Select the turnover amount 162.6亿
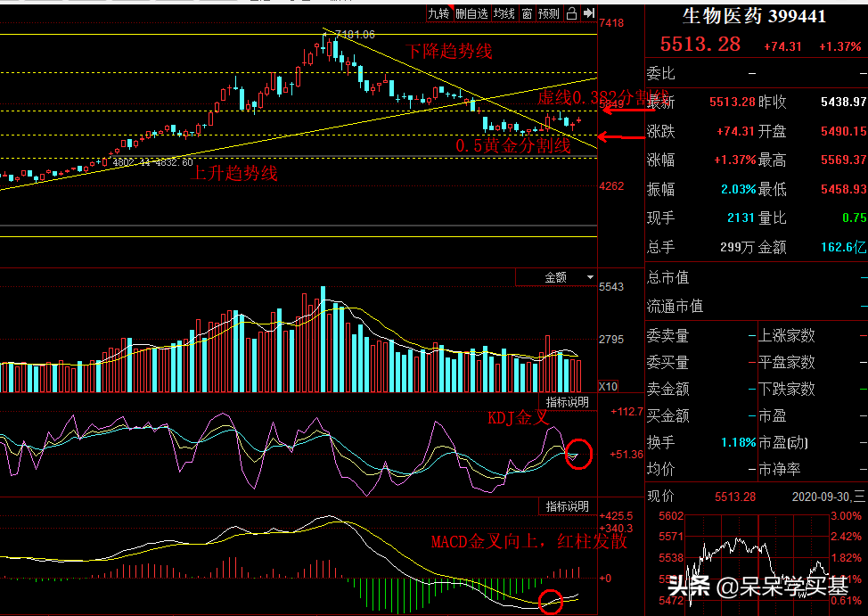Image resolution: width=868 pixels, height=616 pixels. click(x=843, y=247)
